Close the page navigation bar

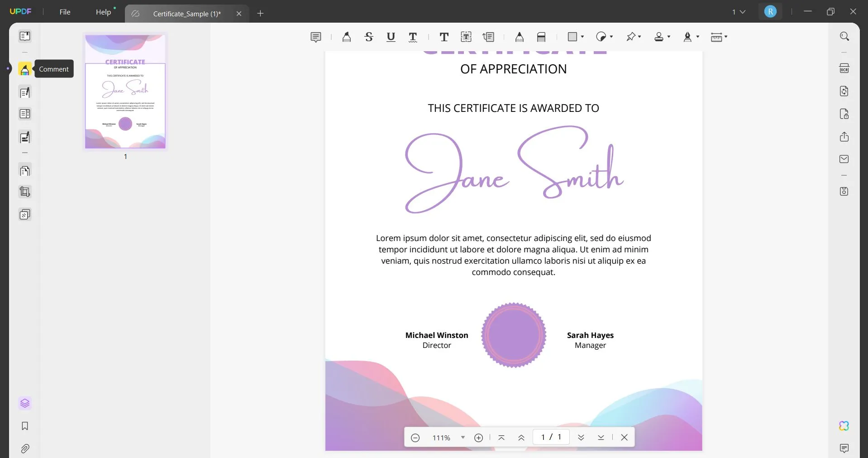(625, 438)
